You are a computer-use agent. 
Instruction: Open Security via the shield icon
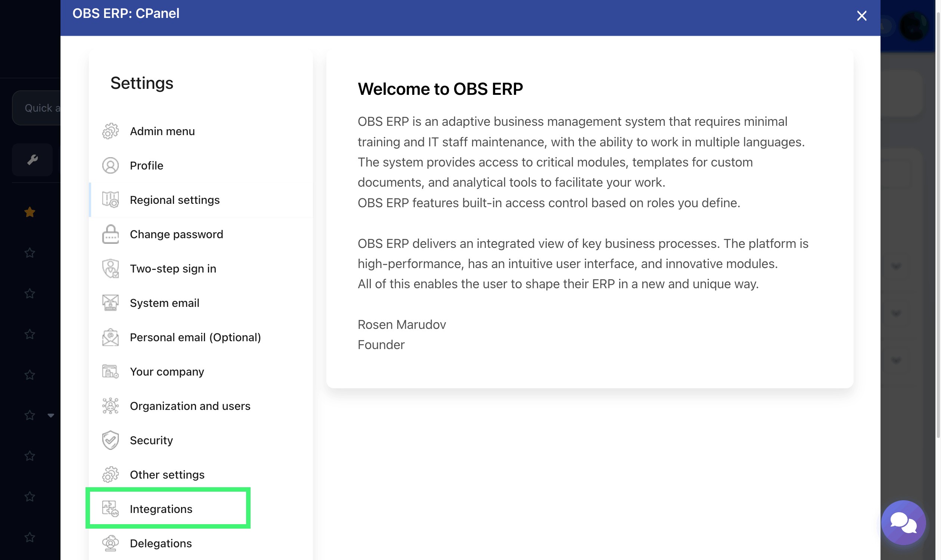[110, 440]
